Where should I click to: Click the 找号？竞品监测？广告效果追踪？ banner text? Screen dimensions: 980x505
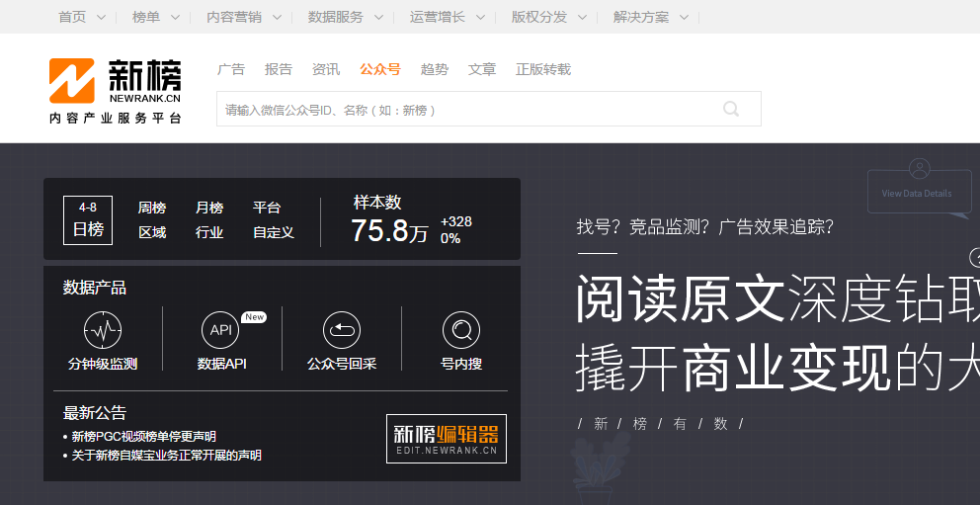(x=705, y=227)
